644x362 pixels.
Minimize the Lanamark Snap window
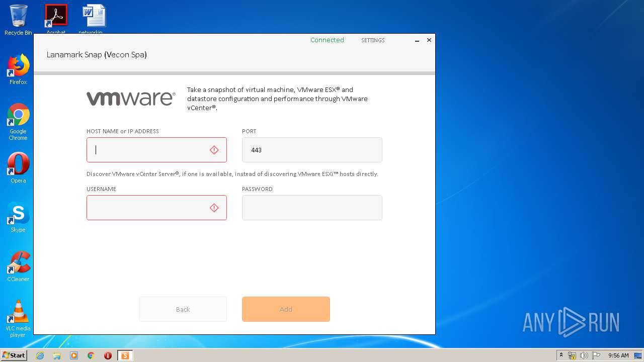click(417, 40)
